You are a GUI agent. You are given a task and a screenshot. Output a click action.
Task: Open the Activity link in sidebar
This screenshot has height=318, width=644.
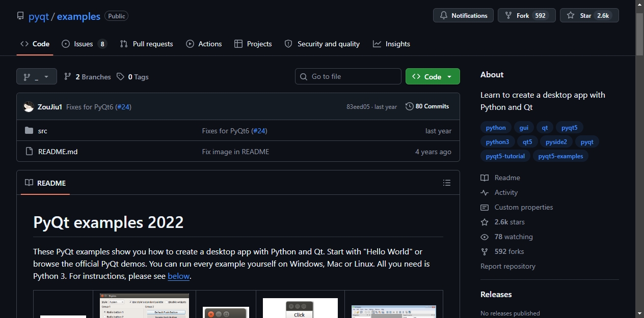[x=499, y=192]
